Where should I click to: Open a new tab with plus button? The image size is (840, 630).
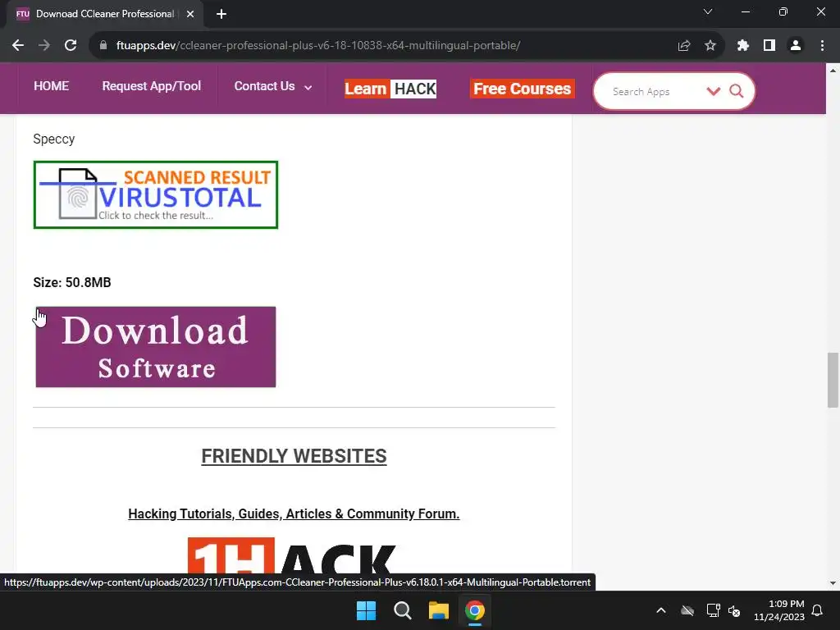point(221,14)
